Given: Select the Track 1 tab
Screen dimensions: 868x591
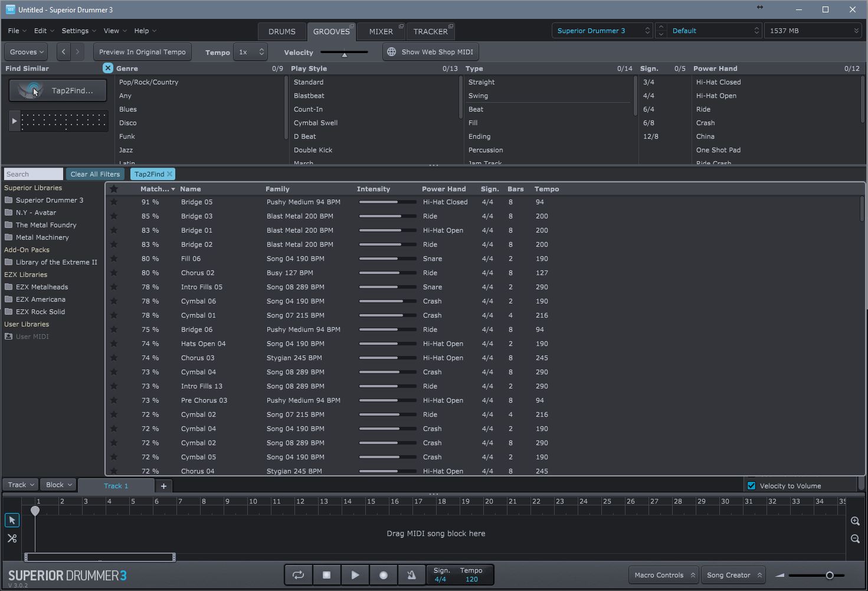Looking at the screenshot, I should [x=116, y=486].
